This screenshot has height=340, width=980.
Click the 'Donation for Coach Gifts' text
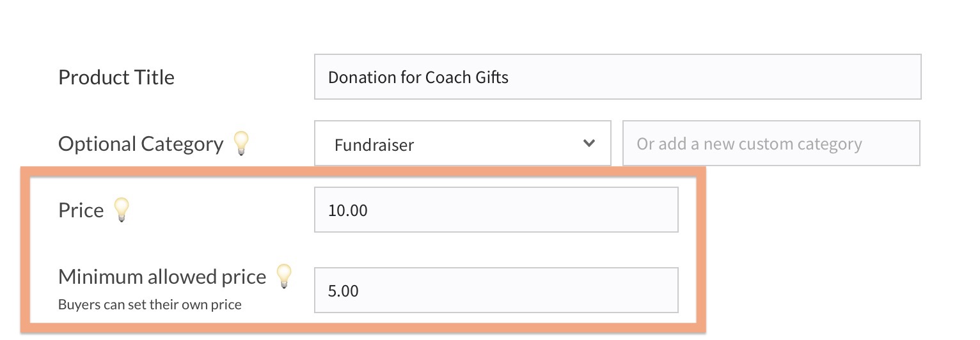coord(418,78)
